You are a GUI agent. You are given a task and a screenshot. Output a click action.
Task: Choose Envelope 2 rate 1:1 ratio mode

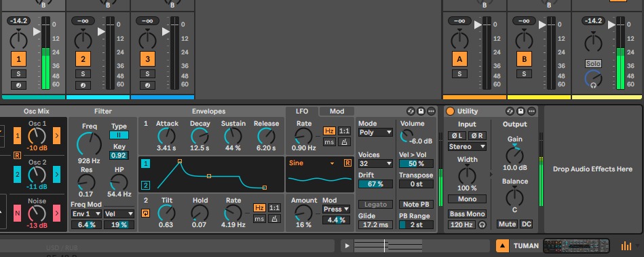point(274,208)
